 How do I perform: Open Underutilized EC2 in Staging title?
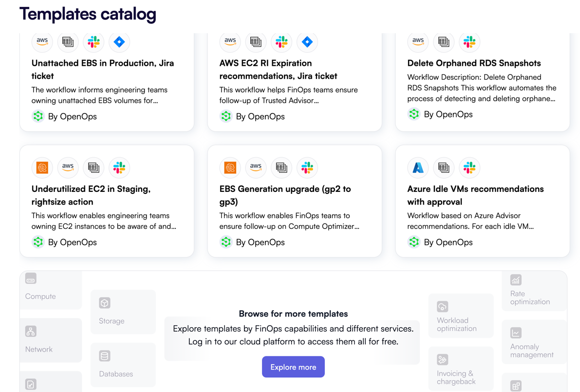coord(91,195)
